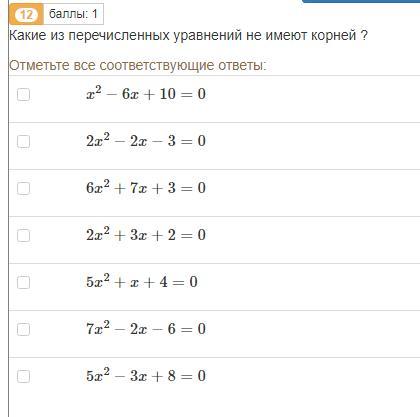Check the 5x² − 3x + 8 = 0 option
This screenshot has height=417, width=420.
(x=23, y=376)
